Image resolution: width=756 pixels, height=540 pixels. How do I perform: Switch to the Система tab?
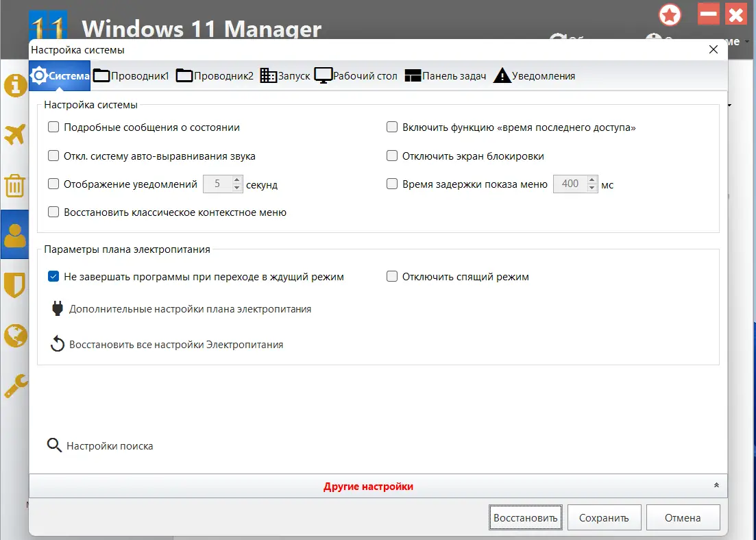(x=60, y=75)
